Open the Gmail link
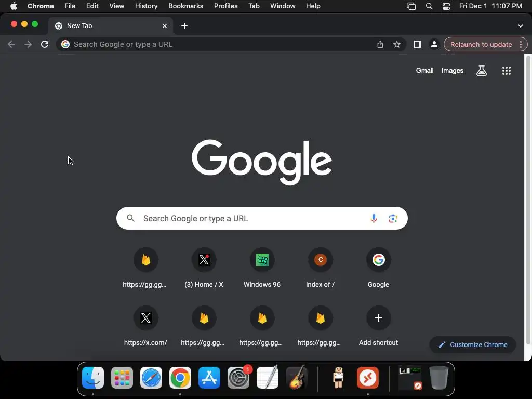532x399 pixels. click(424, 71)
